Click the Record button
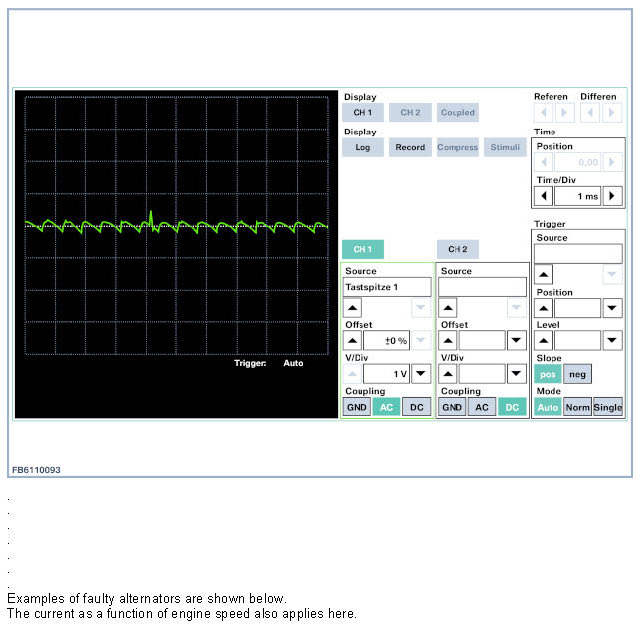 tap(410, 147)
